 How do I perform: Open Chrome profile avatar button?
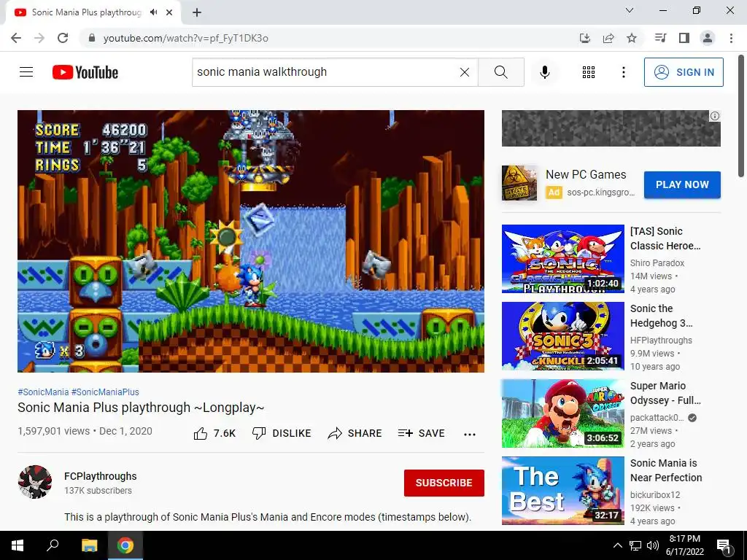[708, 38]
